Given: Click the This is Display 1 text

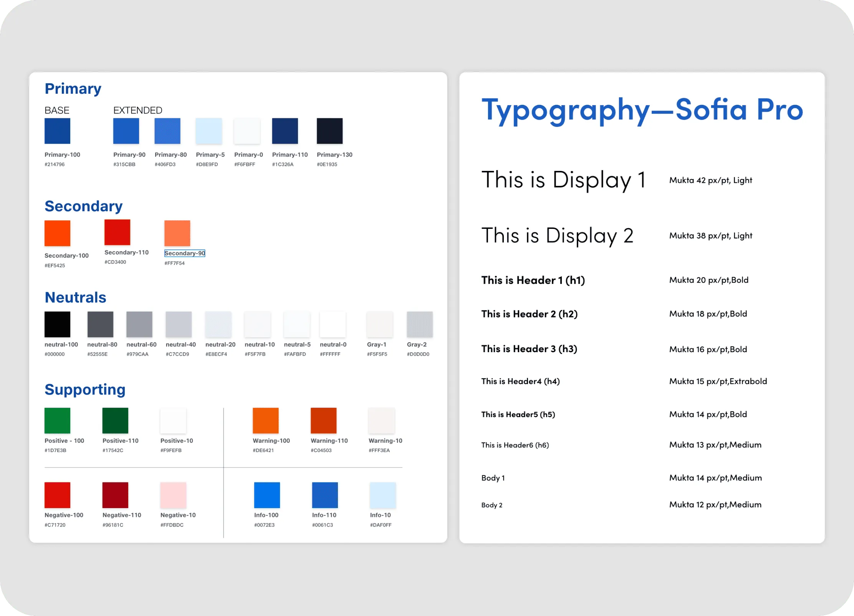Looking at the screenshot, I should (563, 179).
